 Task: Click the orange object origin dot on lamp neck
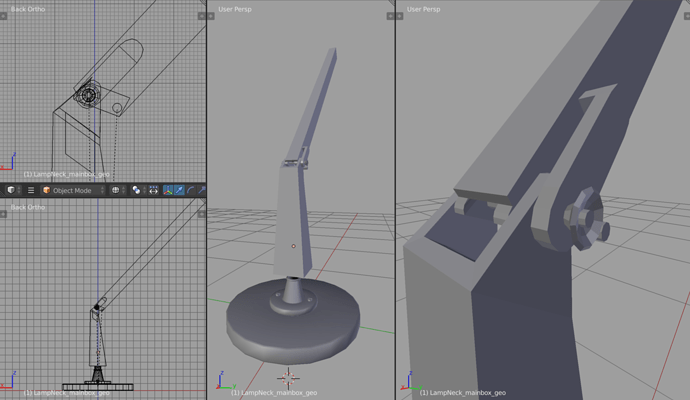click(294, 246)
